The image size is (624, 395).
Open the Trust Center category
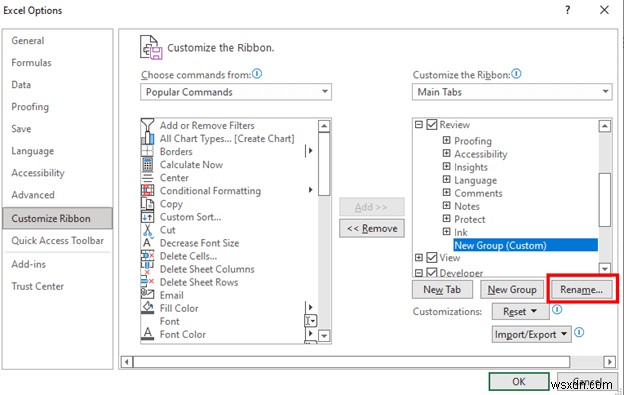tap(38, 286)
